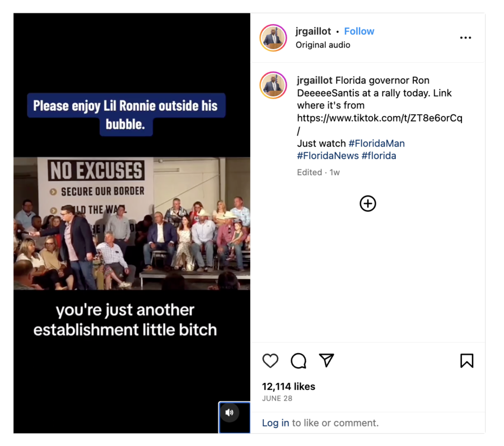
Task: Open the Original audio link
Action: [323, 45]
